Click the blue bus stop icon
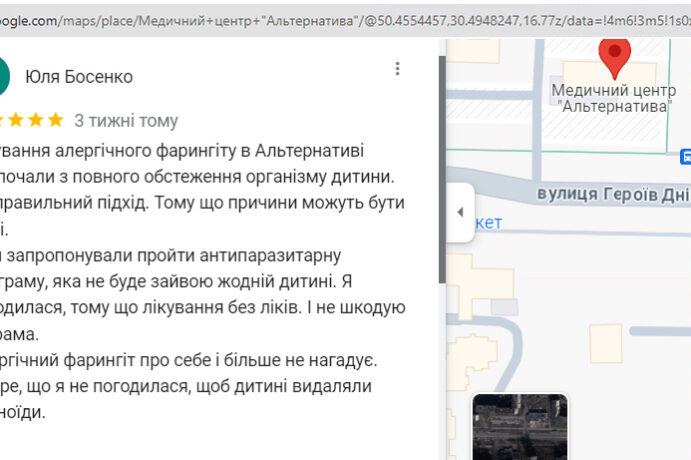 click(685, 157)
